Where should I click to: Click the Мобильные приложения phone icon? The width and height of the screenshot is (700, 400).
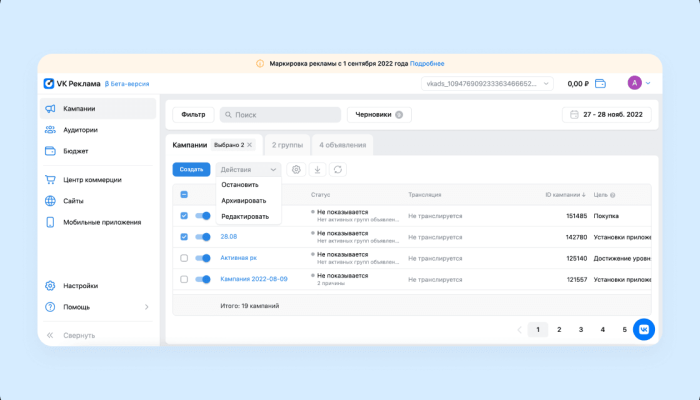coord(50,222)
